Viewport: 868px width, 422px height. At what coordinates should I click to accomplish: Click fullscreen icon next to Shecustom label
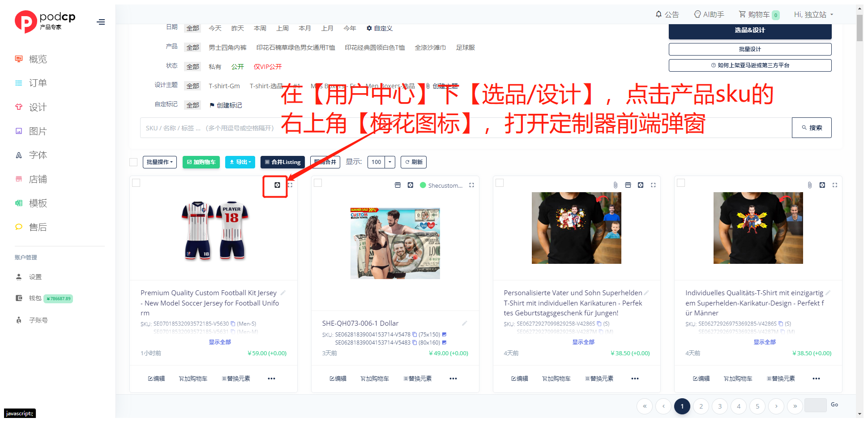coord(471,185)
